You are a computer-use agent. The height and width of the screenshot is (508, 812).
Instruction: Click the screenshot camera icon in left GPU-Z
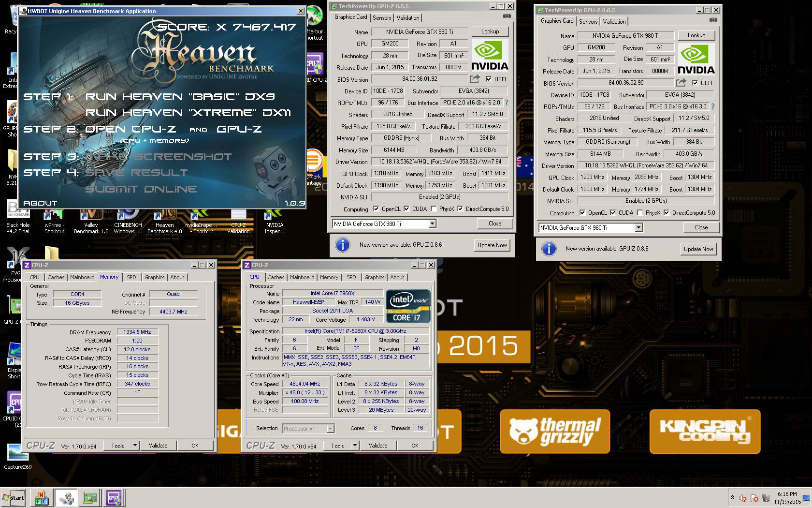point(507,16)
